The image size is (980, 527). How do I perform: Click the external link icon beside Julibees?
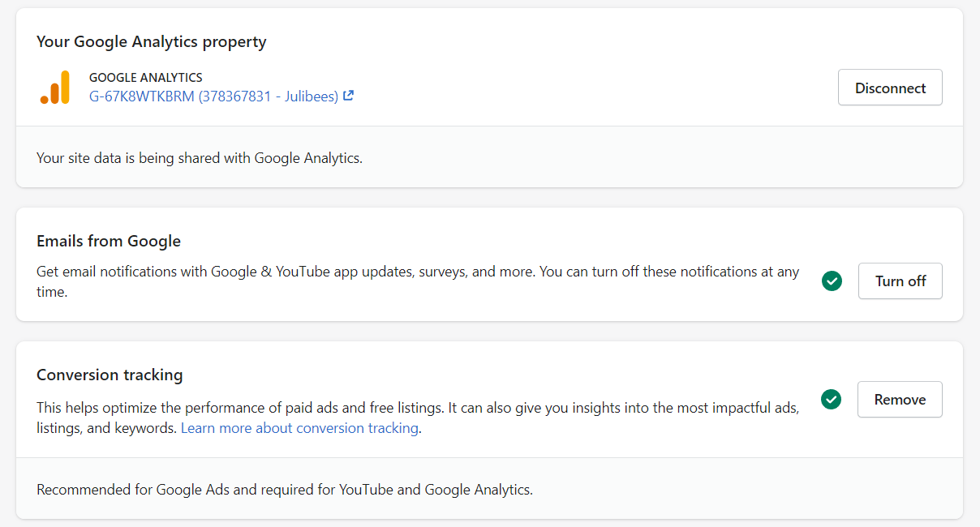[x=348, y=96]
